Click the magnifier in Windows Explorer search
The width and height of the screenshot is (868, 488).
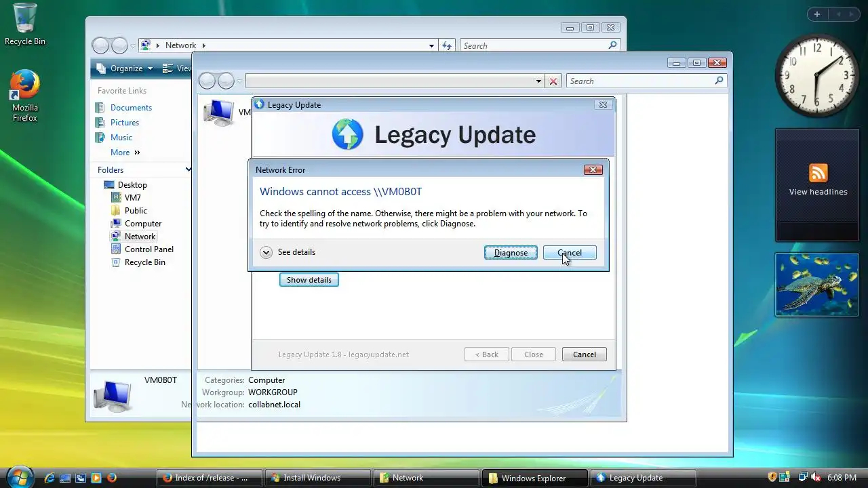[719, 81]
